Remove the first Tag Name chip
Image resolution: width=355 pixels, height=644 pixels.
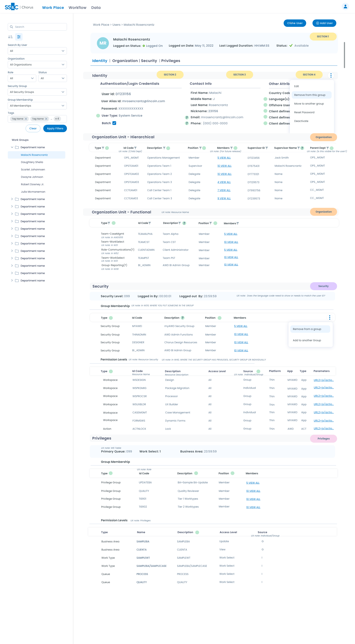coord(26,119)
